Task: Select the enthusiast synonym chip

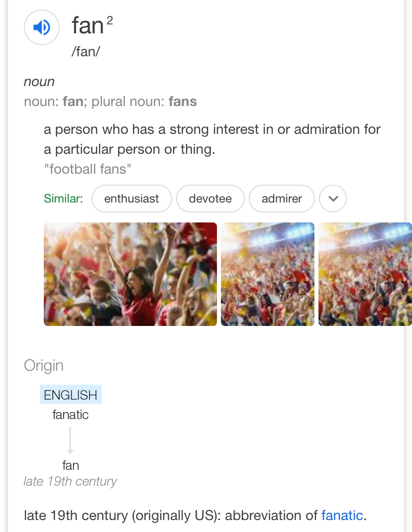Action: (131, 198)
